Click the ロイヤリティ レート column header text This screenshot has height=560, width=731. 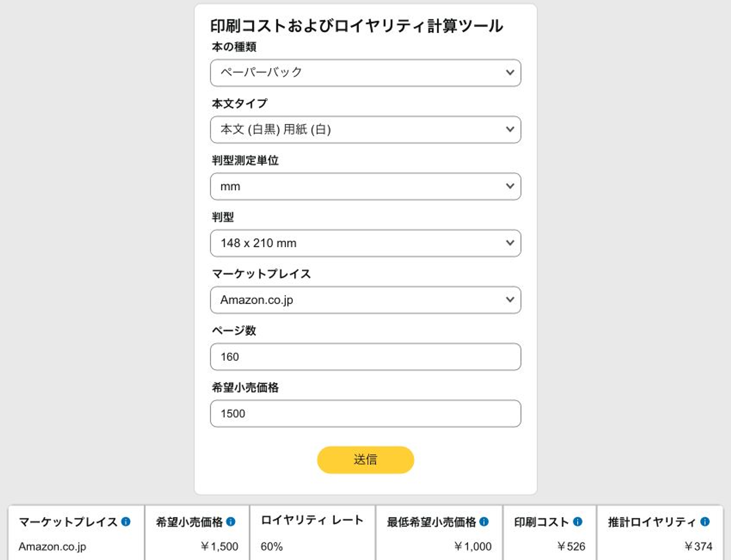(x=312, y=520)
